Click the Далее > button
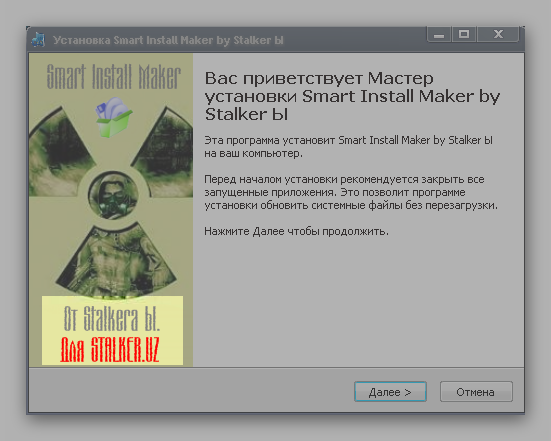551x441 pixels. (390, 391)
